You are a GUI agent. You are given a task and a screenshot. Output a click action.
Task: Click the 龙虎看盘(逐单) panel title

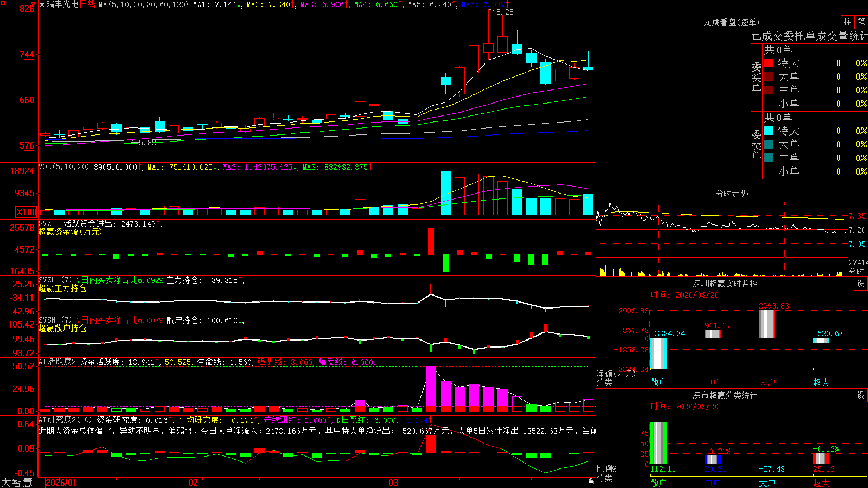coord(731,22)
